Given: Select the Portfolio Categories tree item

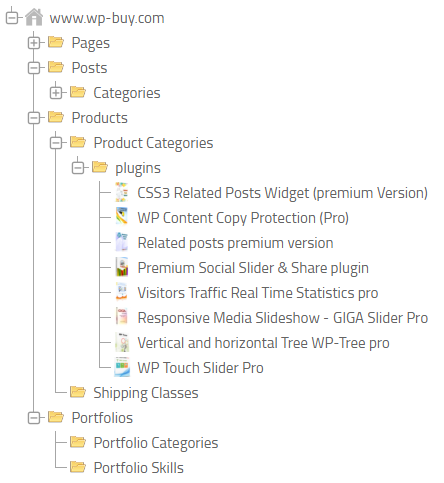Looking at the screenshot, I should 156,443.
